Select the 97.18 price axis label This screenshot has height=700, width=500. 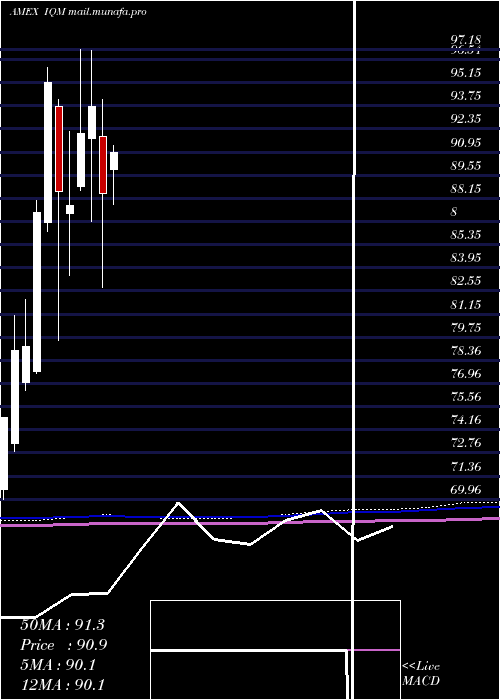tap(466, 41)
